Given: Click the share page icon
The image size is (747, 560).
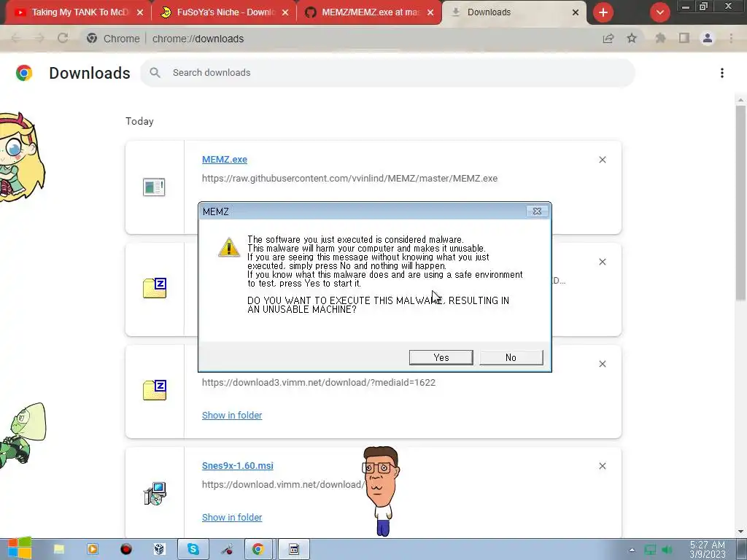Looking at the screenshot, I should coord(608,38).
